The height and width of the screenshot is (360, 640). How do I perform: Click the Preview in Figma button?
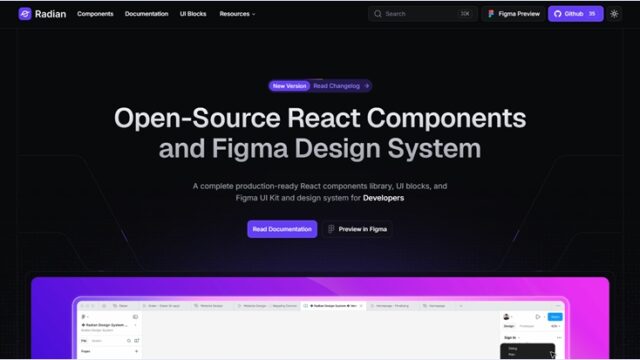[x=358, y=229]
